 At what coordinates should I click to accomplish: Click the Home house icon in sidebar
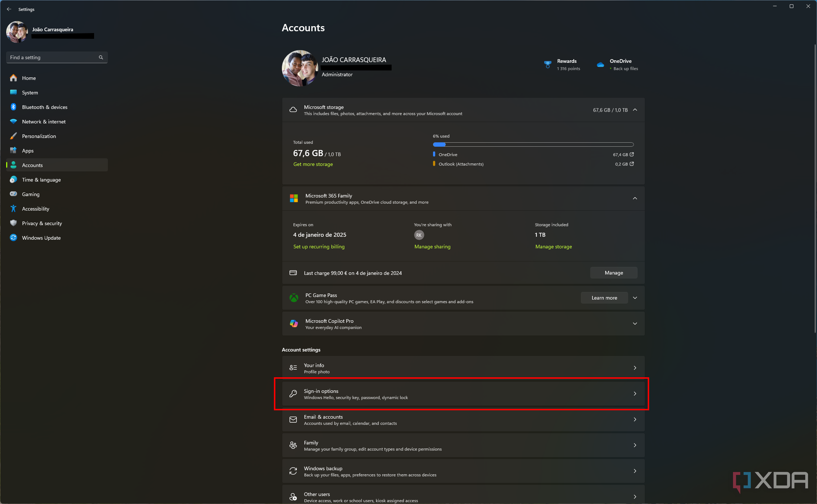point(13,78)
